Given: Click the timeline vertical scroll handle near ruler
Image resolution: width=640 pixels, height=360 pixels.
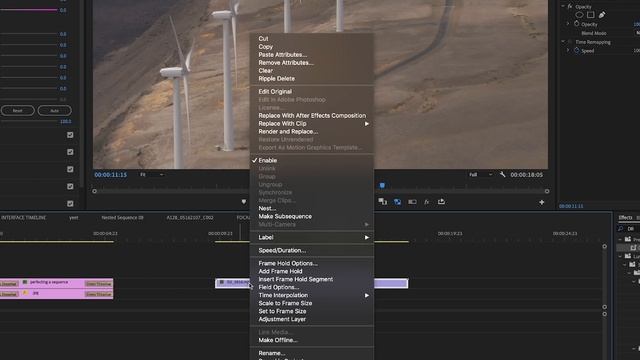Looking at the screenshot, I should 604,247.
